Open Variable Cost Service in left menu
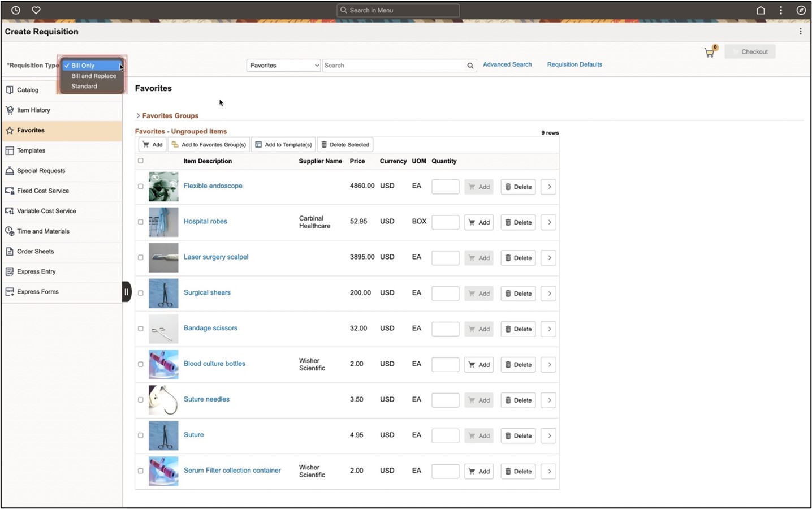The image size is (812, 509). (62, 212)
